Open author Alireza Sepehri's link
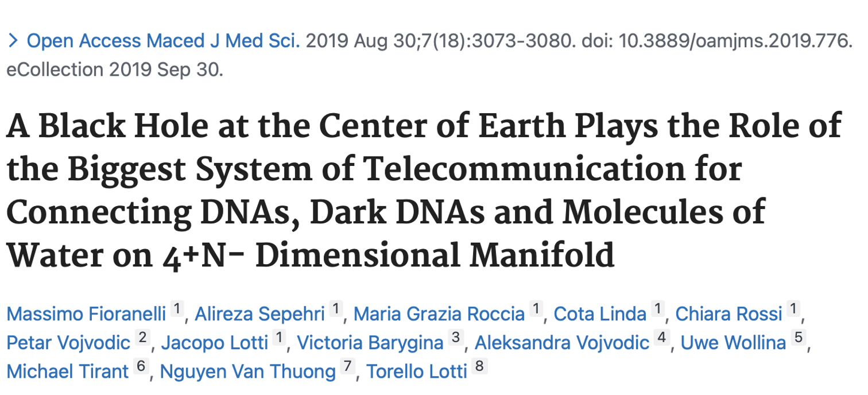The image size is (868, 395). click(x=259, y=314)
